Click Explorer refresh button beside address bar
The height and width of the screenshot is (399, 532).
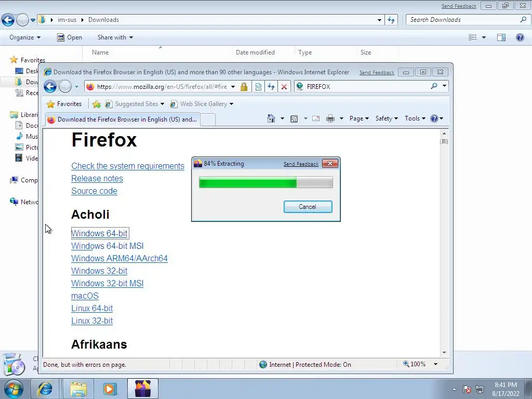point(391,20)
